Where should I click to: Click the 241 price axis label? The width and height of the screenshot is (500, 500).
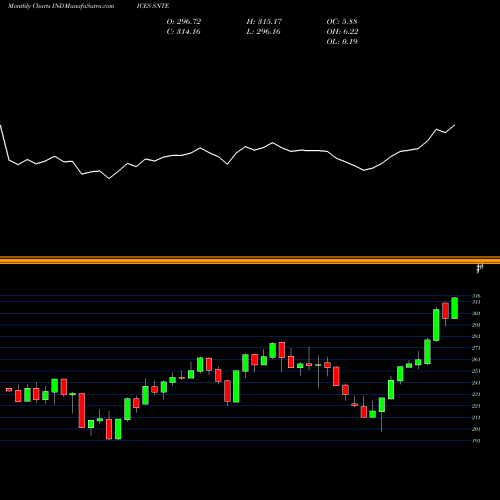coord(476,383)
